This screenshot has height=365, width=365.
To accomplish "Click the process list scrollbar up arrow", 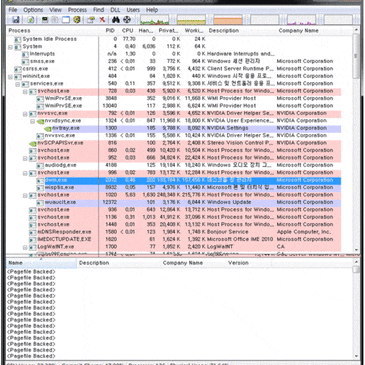I will pyautogui.click(x=356, y=30).
